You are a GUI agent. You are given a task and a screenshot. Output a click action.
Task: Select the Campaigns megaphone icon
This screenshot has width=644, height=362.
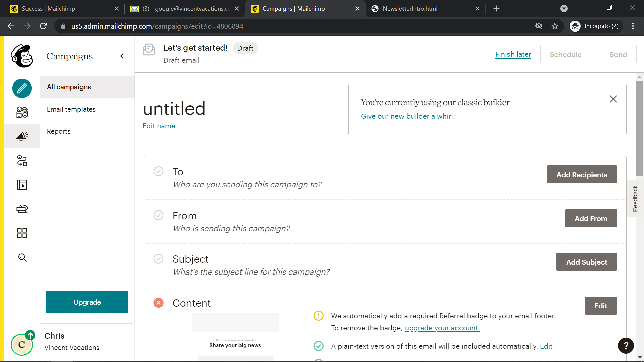tap(22, 136)
